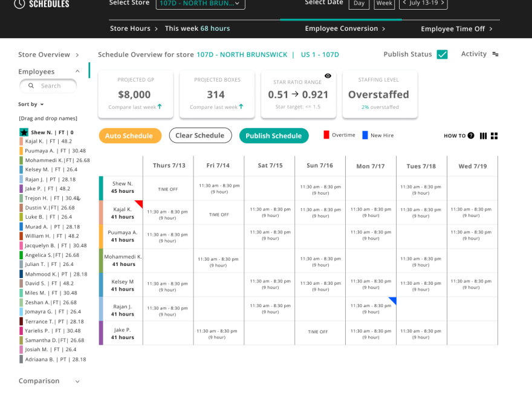The width and height of the screenshot is (532, 399).
Task: Toggle the Publish Status checkbox
Action: point(442,54)
